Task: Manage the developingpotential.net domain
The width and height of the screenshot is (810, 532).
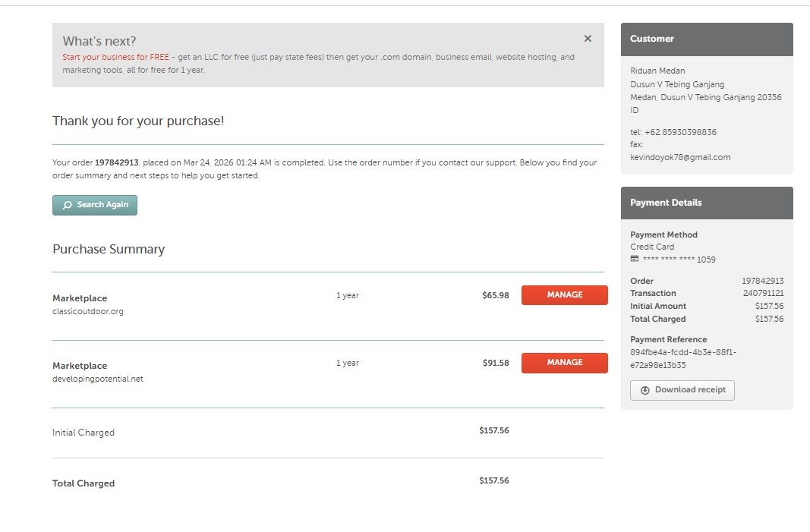Action: [x=564, y=363]
